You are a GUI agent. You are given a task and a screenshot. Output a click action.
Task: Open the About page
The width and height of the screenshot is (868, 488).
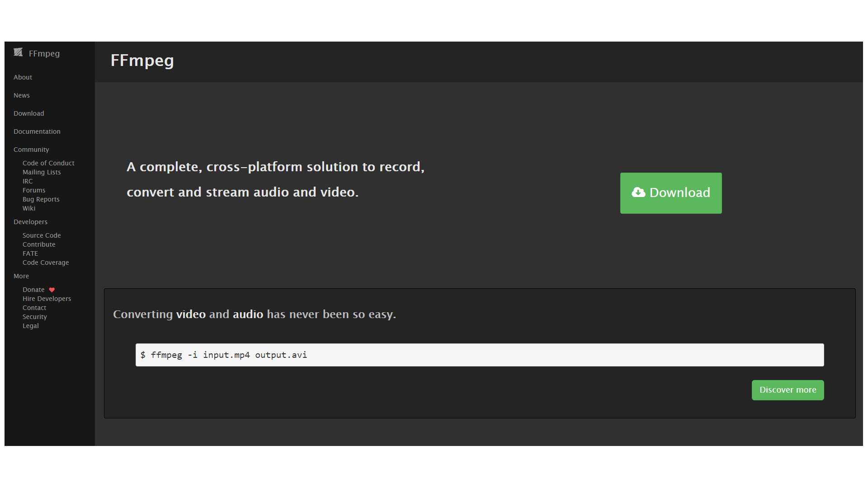[x=23, y=77]
